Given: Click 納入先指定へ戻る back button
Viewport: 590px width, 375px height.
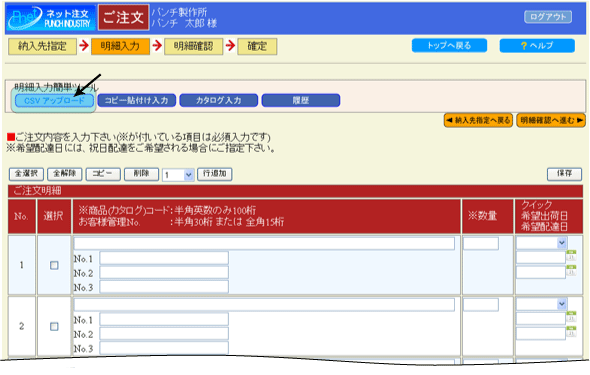Looking at the screenshot, I should 478,120.
